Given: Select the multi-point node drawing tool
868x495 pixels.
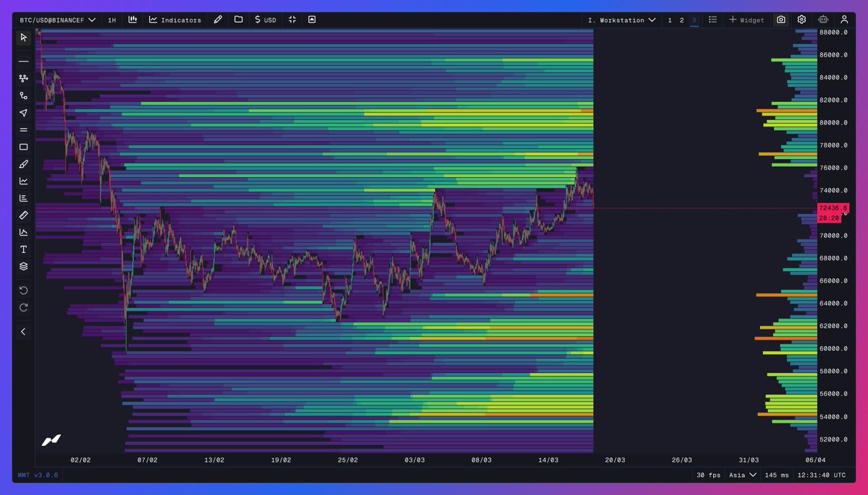Looking at the screenshot, I should click(x=23, y=78).
